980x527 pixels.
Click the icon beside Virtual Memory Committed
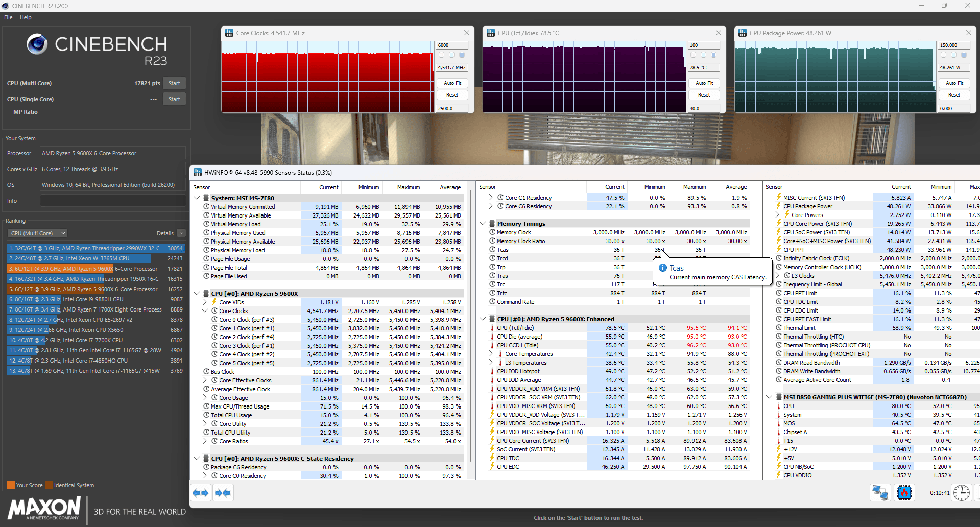click(x=206, y=207)
